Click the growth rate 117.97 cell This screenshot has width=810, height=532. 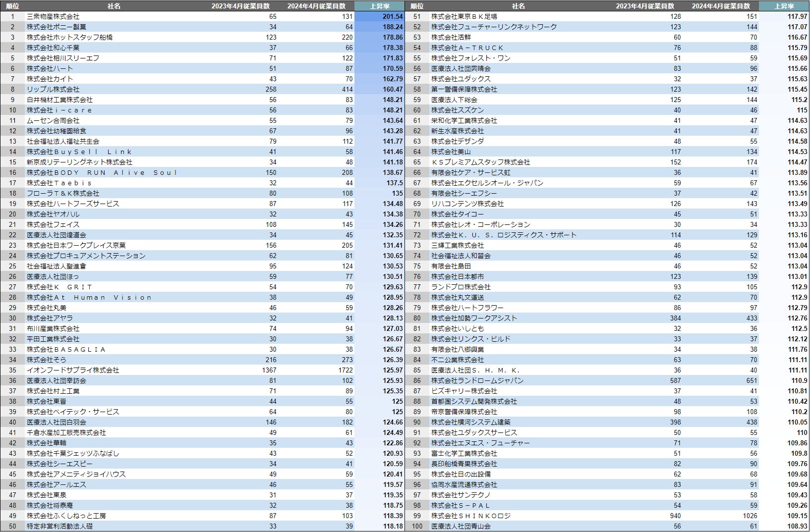click(784, 16)
